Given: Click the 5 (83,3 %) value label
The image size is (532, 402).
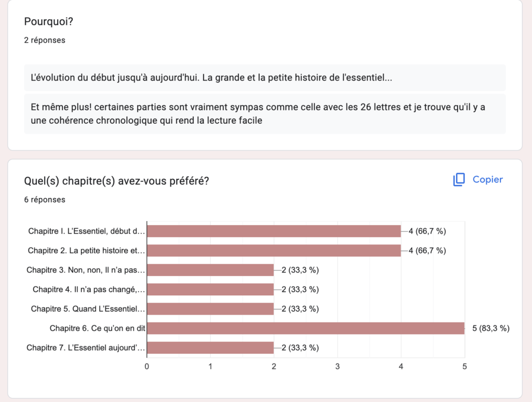Looking at the screenshot, I should pyautogui.click(x=491, y=328).
